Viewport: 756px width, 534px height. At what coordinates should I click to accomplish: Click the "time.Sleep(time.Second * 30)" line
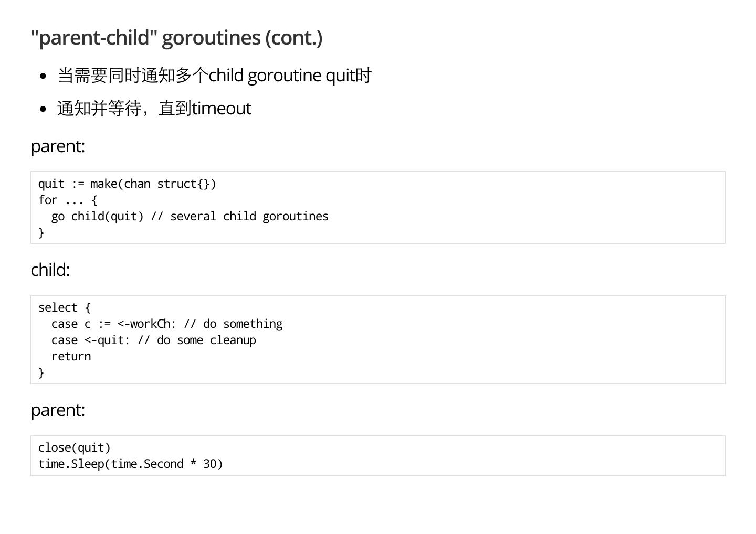pos(131,464)
